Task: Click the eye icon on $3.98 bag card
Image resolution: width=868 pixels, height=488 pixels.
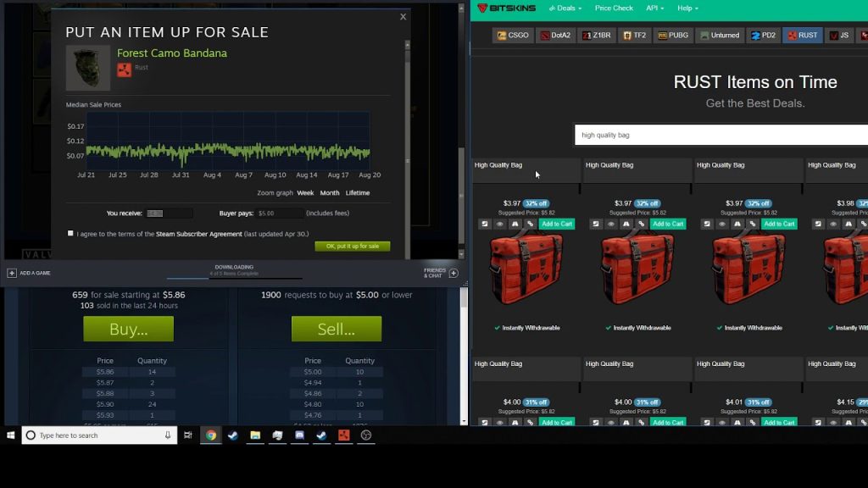Action: tap(833, 224)
